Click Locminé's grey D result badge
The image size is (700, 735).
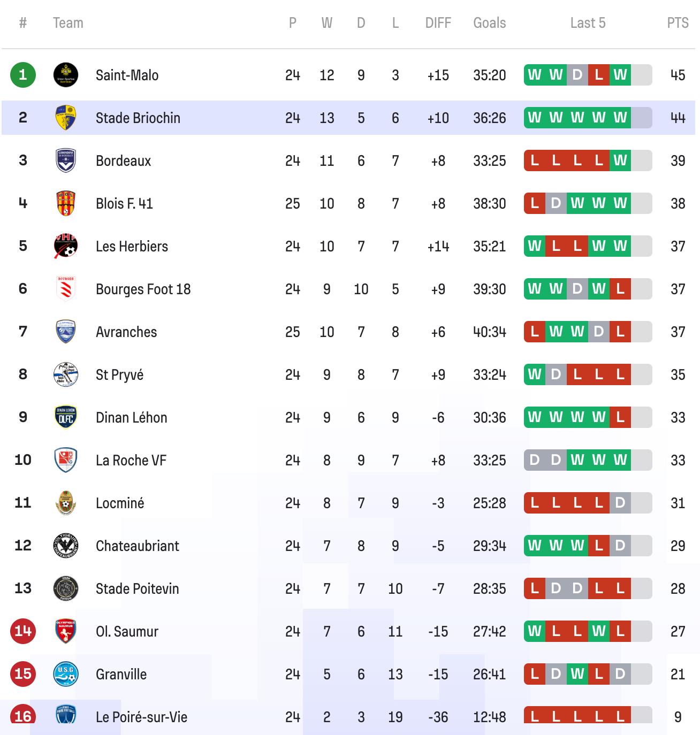[620, 503]
